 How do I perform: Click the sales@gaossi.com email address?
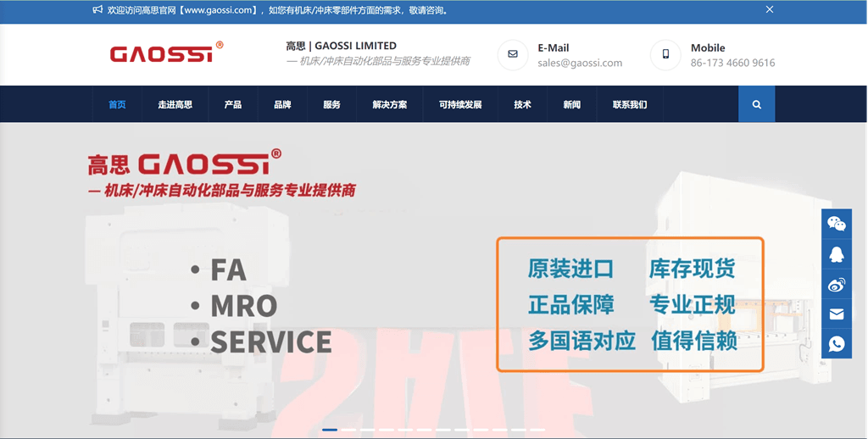point(580,63)
